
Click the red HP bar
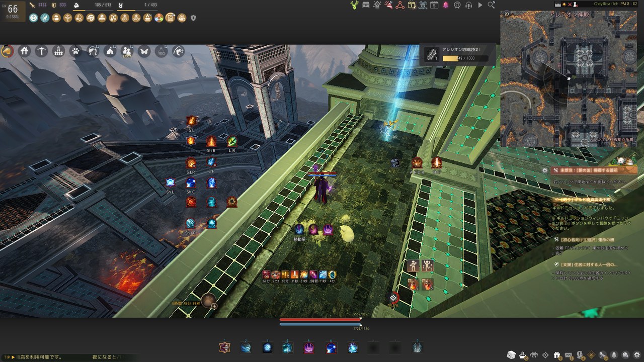pos(320,319)
